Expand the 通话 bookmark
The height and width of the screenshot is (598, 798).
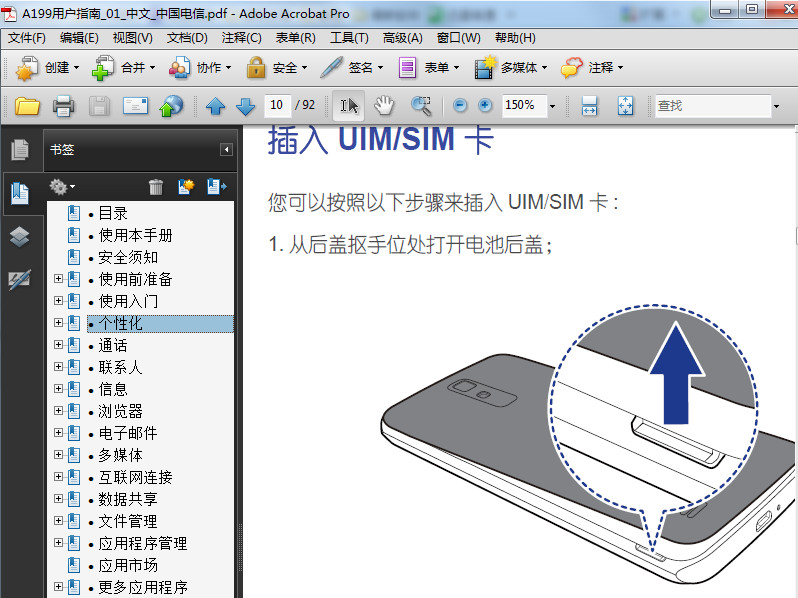click(x=59, y=345)
